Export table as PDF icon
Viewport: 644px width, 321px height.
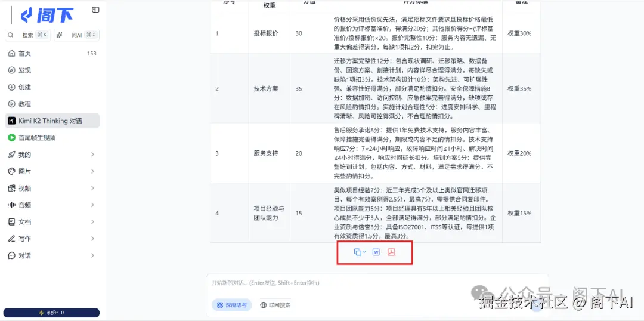tap(391, 252)
